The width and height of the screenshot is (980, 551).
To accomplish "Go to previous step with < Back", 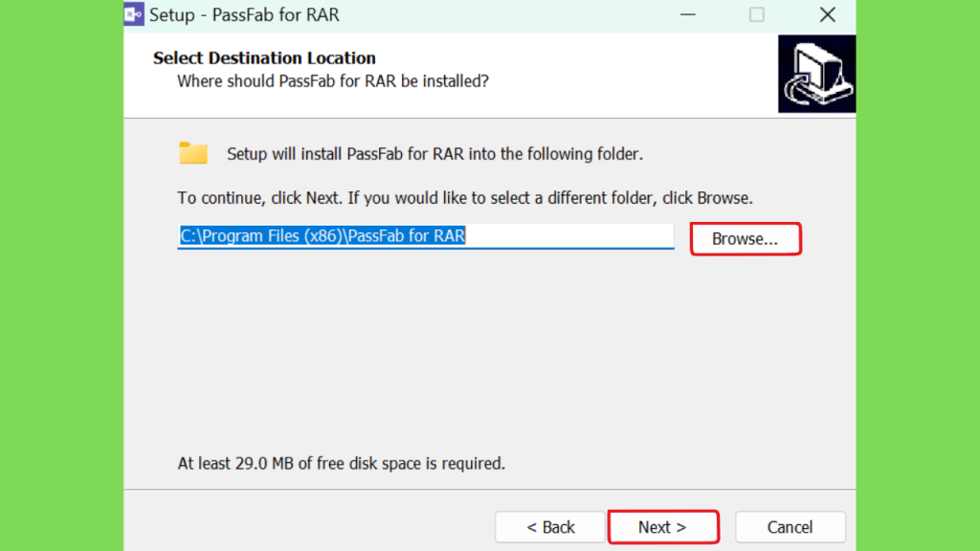I will coord(550,527).
